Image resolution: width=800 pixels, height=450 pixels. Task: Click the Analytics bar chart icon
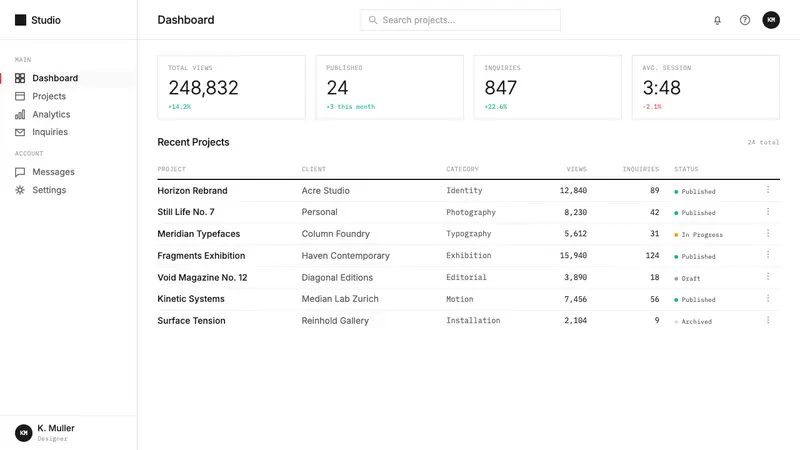tap(20, 114)
